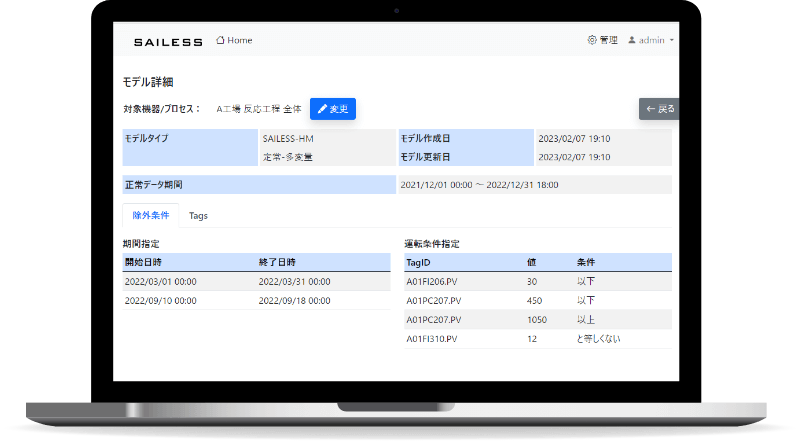Click the value 1050 cell
This screenshot has height=442, width=800.
[537, 320]
